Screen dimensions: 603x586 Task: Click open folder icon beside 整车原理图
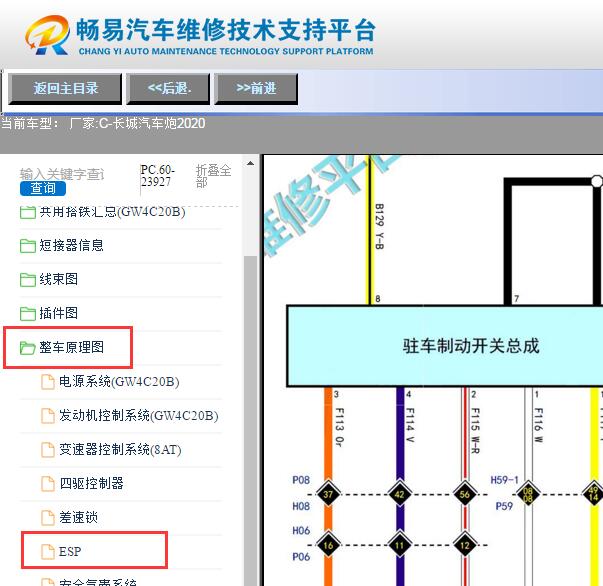pyautogui.click(x=28, y=348)
